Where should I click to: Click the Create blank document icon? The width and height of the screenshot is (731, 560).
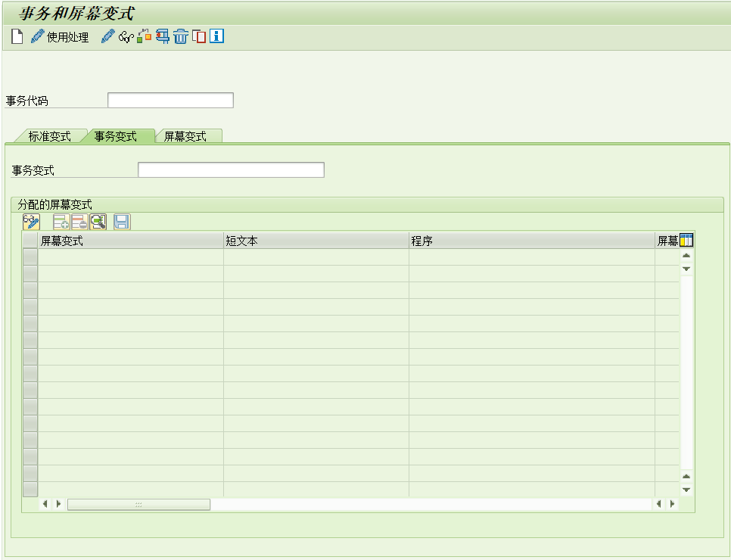[x=17, y=36]
